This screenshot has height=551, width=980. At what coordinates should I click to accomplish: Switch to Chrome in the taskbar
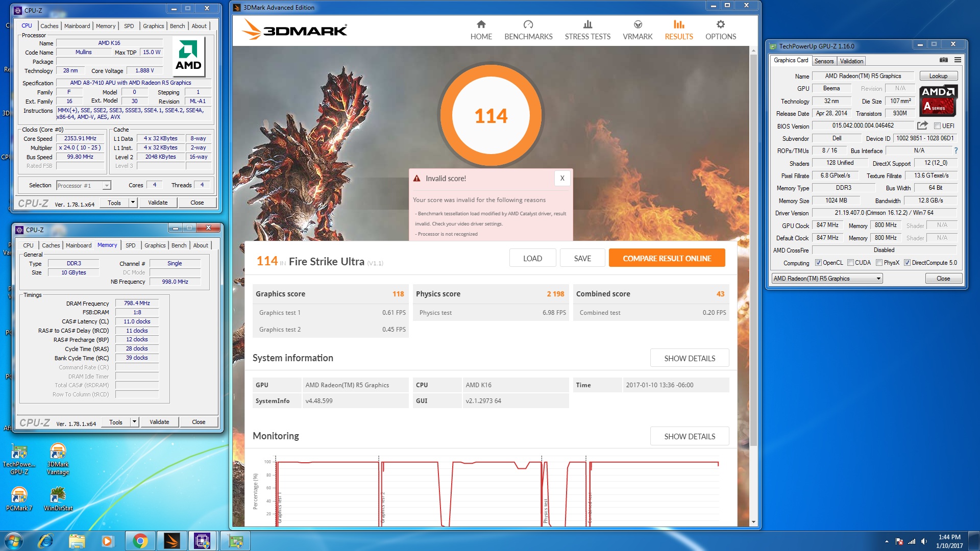(140, 541)
